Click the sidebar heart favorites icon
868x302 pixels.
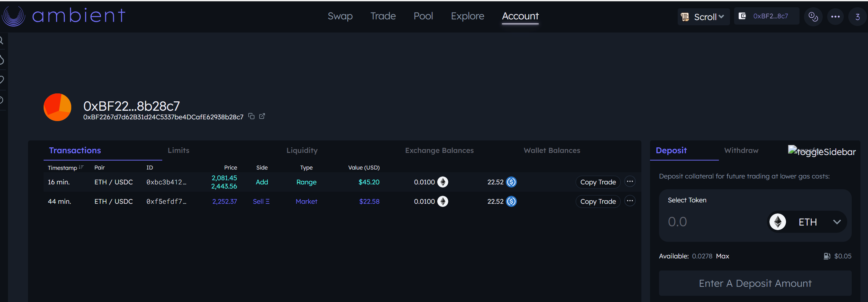[x=1, y=80]
